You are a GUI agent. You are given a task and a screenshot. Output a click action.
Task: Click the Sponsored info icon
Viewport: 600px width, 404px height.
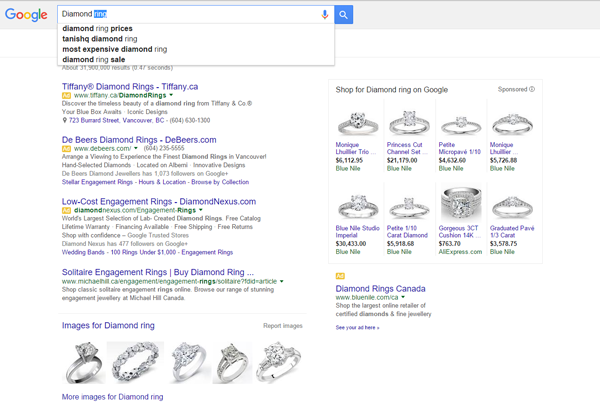(x=533, y=90)
